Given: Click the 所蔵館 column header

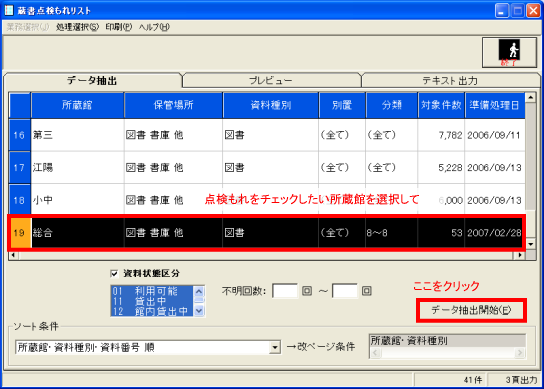Looking at the screenshot, I should 77,105.
